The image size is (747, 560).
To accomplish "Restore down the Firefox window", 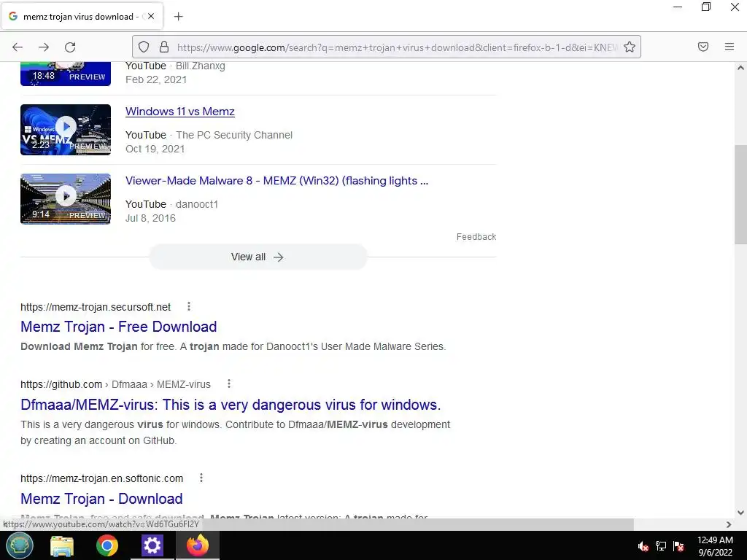I will tap(706, 7).
